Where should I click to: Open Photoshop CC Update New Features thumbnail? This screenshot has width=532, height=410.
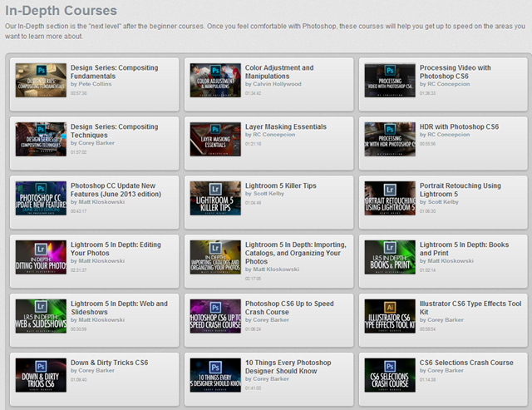41,198
